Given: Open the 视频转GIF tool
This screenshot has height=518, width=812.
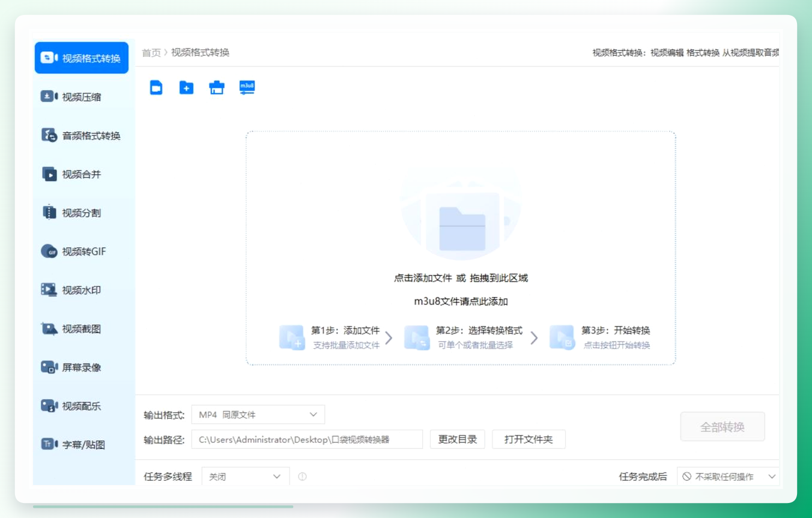Looking at the screenshot, I should pos(82,251).
